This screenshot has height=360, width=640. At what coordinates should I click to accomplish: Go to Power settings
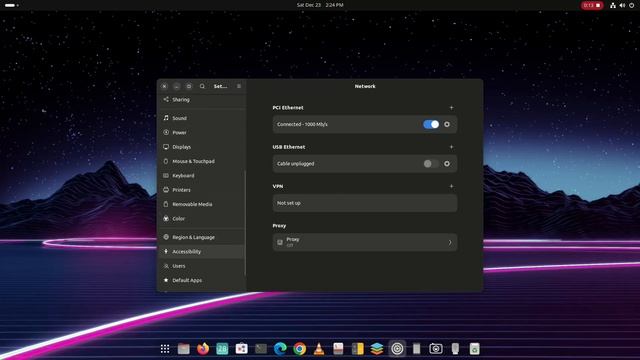click(202, 132)
